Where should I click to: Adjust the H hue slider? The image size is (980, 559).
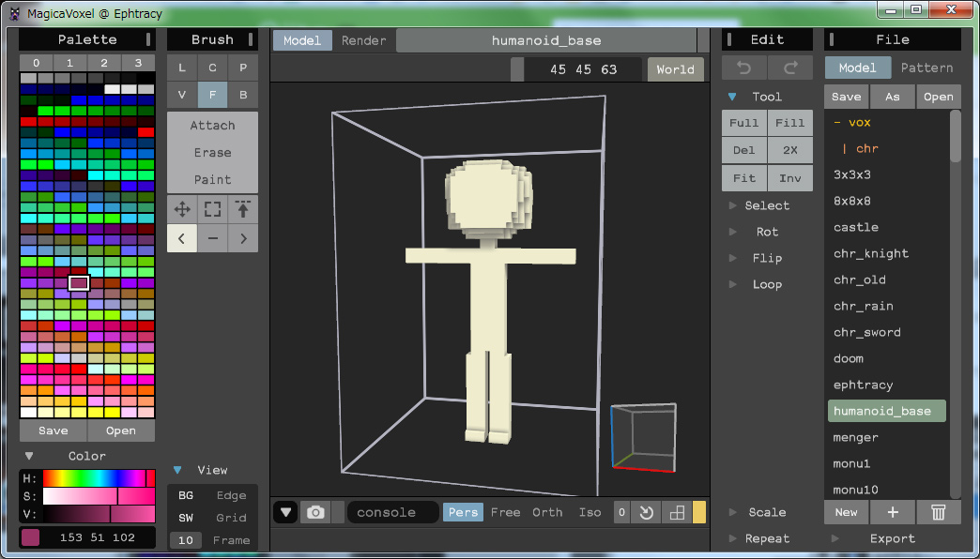(x=99, y=478)
